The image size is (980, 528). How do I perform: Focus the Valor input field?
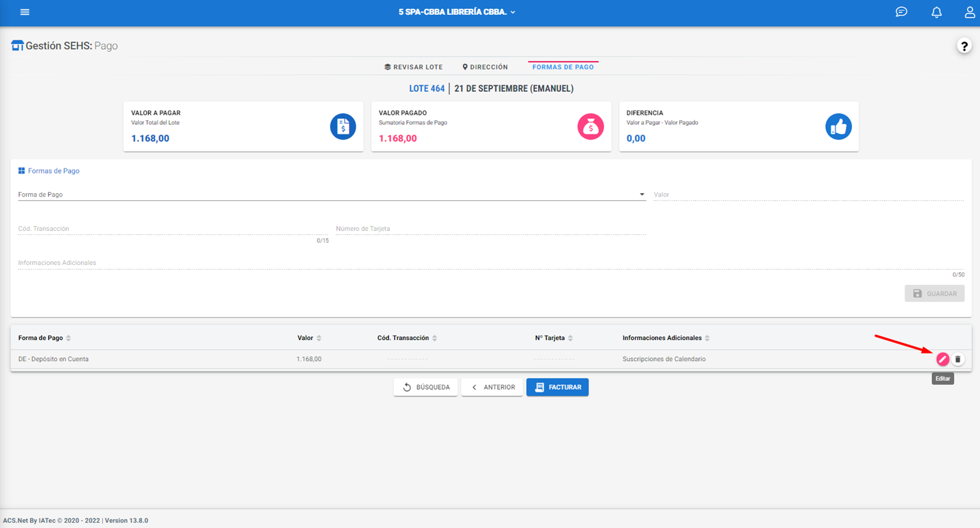(x=809, y=194)
